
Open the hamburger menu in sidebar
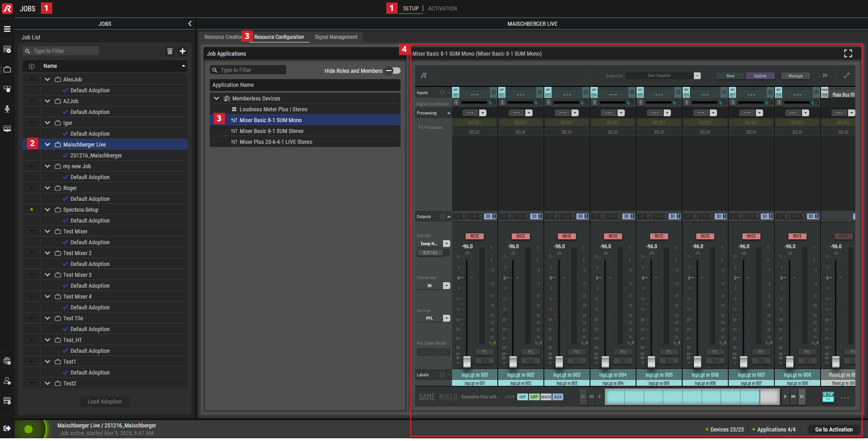coord(7,29)
